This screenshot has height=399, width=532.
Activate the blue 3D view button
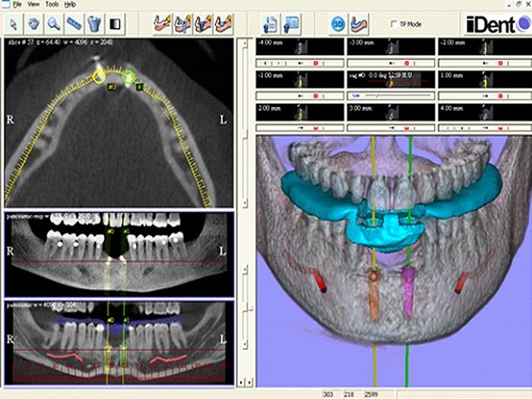[338, 24]
